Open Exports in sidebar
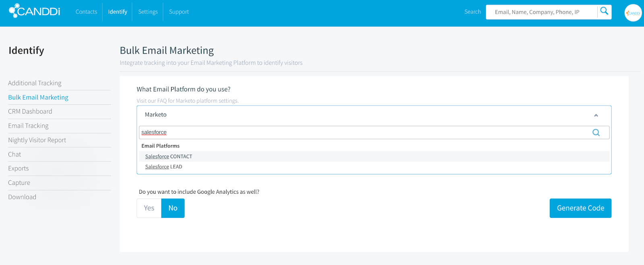Image resolution: width=644 pixels, height=265 pixels. (x=19, y=168)
